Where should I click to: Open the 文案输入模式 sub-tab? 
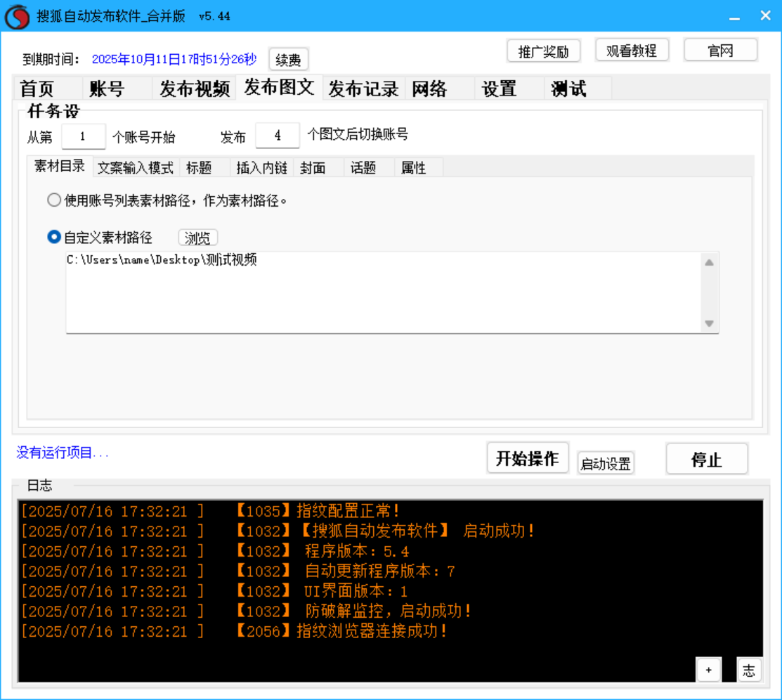135,168
